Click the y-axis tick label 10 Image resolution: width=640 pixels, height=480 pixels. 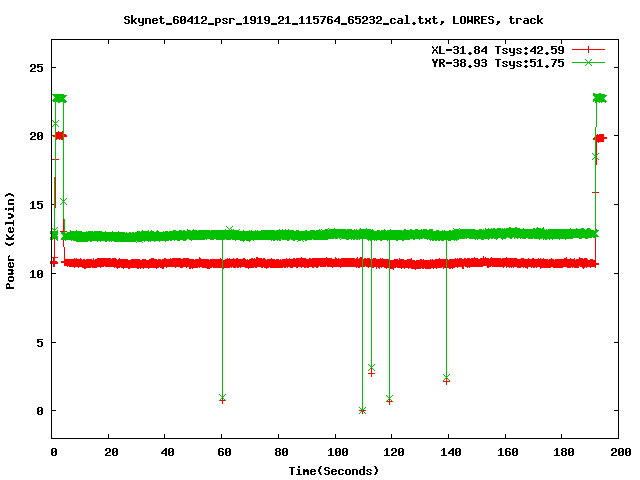click(x=36, y=273)
